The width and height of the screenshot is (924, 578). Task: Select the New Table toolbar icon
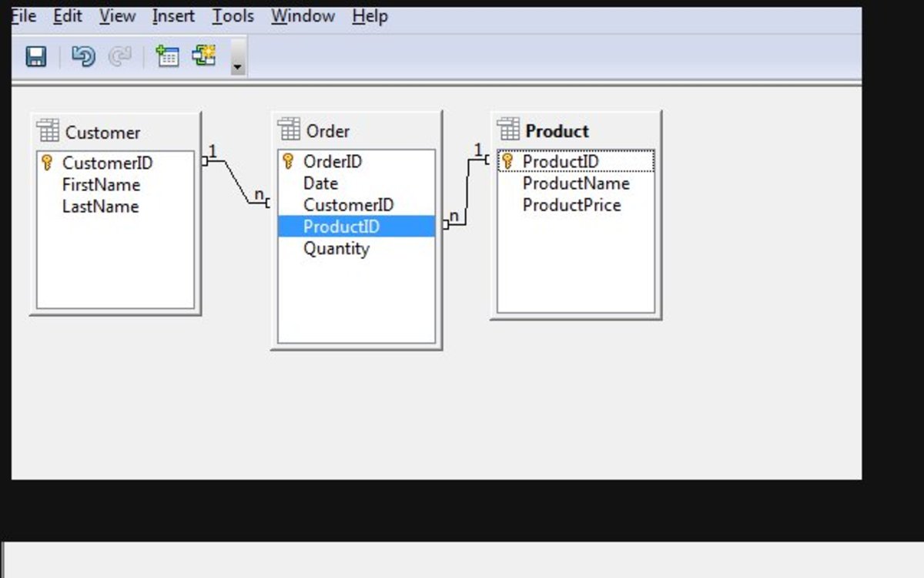point(168,56)
